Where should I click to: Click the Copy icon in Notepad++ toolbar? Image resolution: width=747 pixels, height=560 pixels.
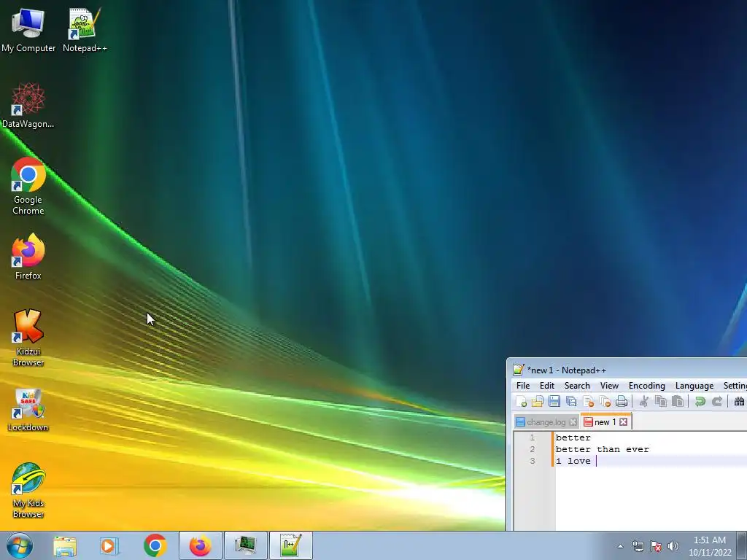pos(661,402)
